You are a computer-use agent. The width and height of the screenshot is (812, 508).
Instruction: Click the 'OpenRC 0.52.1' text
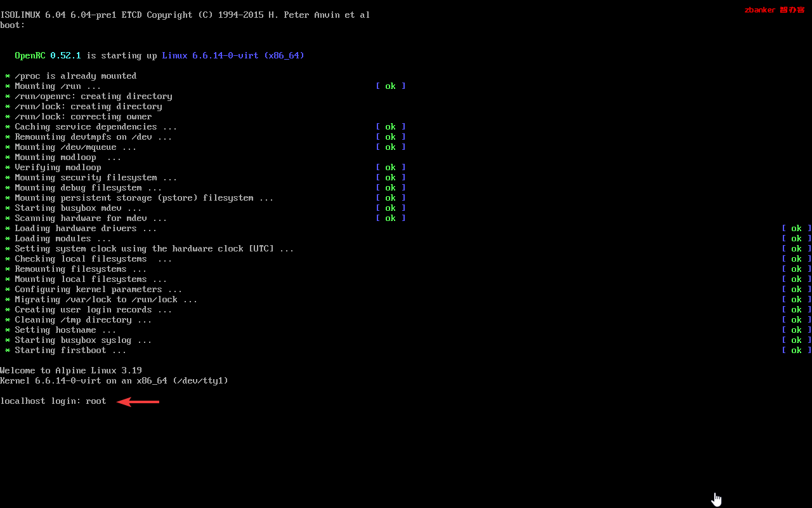[48, 56]
